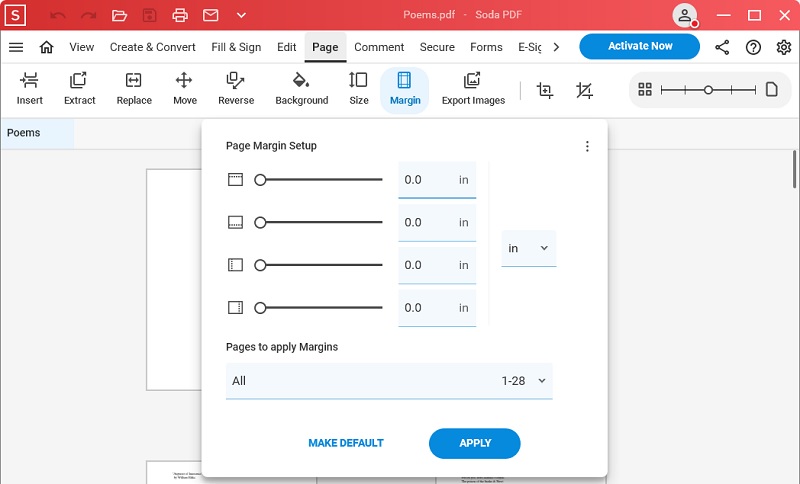Go to Home with the house icon
Viewport: 800px width, 484px height.
coord(46,47)
